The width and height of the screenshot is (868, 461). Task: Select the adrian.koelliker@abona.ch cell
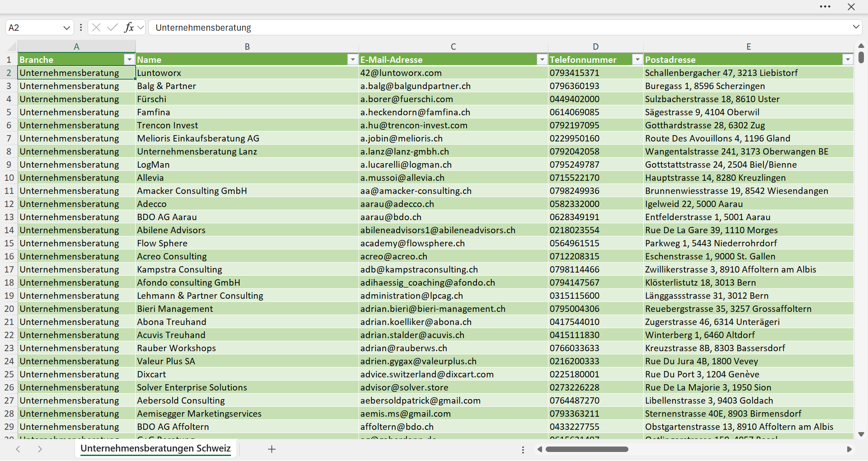[x=453, y=322]
